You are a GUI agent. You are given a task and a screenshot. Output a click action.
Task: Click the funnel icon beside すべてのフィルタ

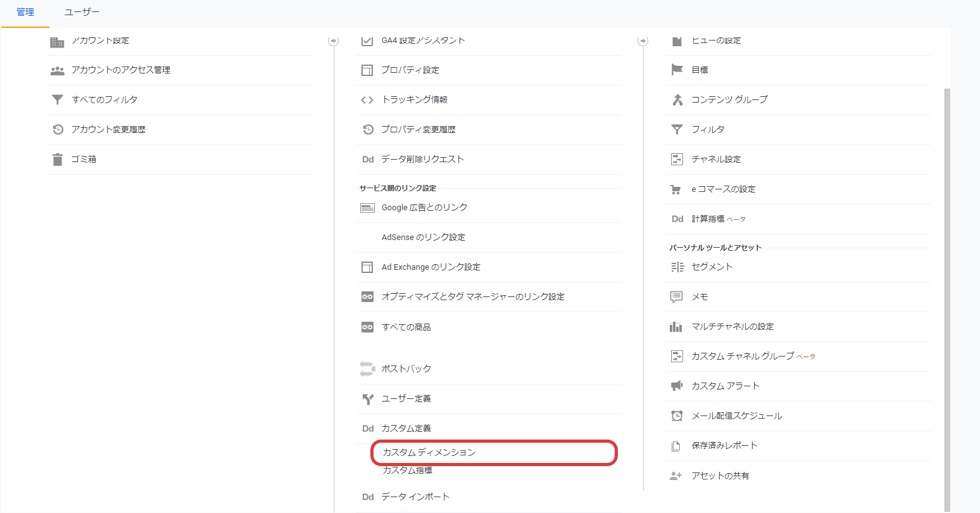click(57, 99)
